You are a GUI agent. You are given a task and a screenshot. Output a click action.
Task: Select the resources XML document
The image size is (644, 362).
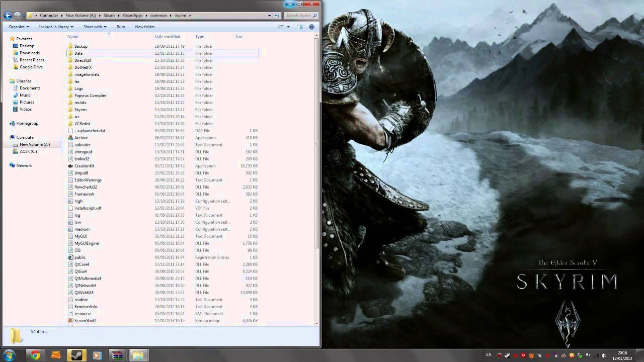[x=83, y=314]
